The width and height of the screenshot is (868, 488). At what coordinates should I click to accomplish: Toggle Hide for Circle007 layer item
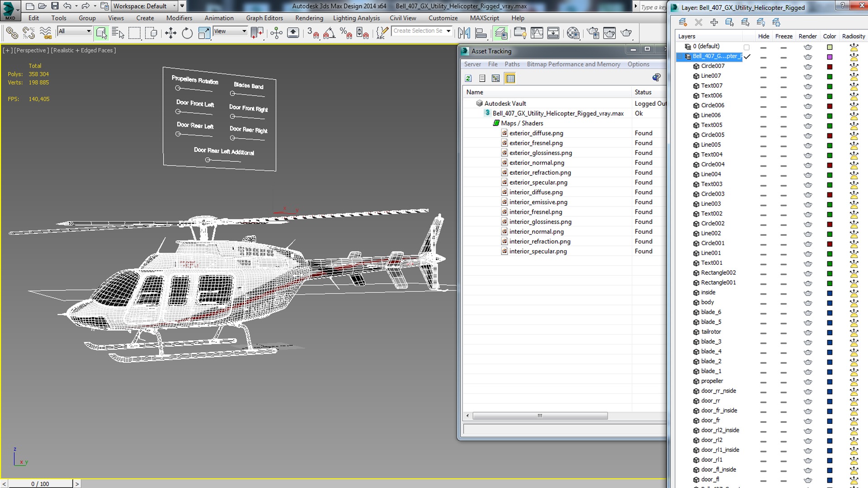click(x=763, y=66)
